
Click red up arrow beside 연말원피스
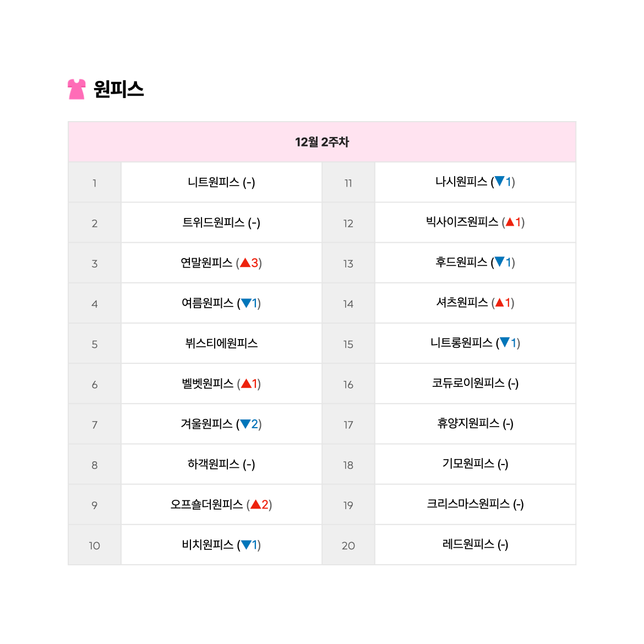coord(245,263)
